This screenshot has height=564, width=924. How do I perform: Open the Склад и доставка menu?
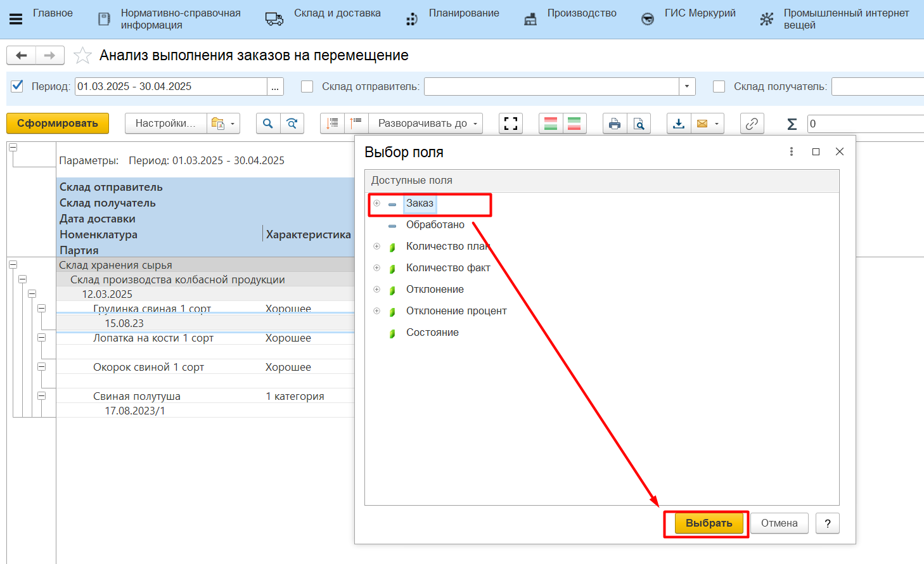[337, 13]
